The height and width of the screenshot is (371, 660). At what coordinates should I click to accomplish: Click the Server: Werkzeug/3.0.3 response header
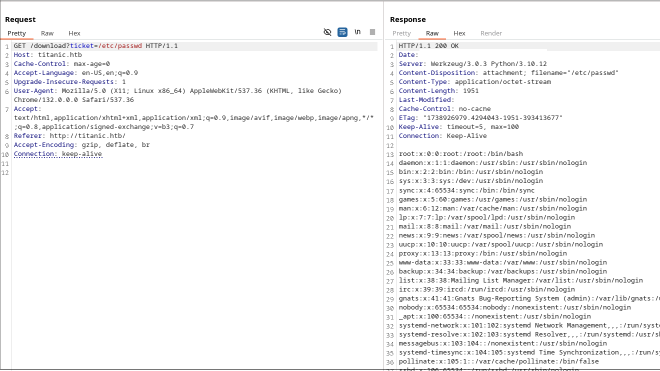(473, 64)
